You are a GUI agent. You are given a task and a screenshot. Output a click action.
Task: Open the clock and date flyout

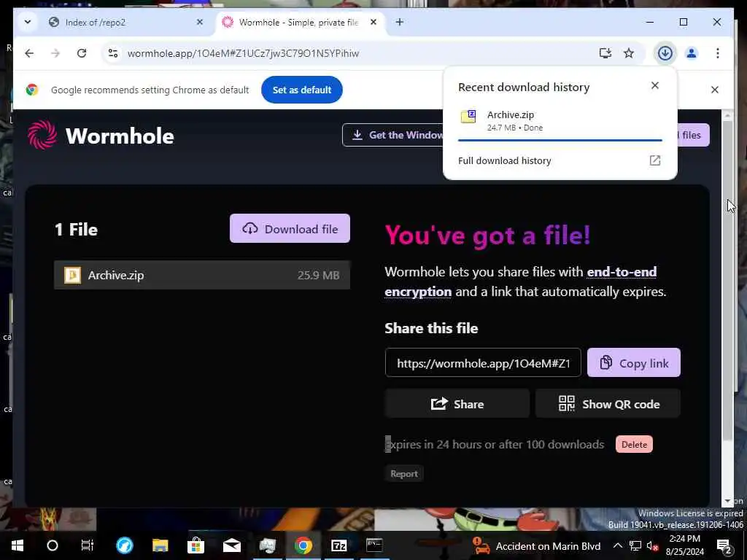pyautogui.click(x=684, y=545)
